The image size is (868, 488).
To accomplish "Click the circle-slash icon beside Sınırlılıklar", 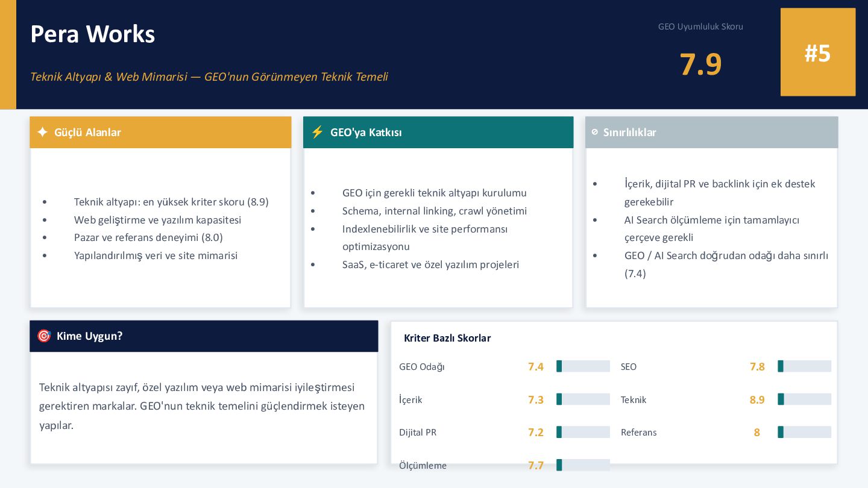I will point(595,132).
